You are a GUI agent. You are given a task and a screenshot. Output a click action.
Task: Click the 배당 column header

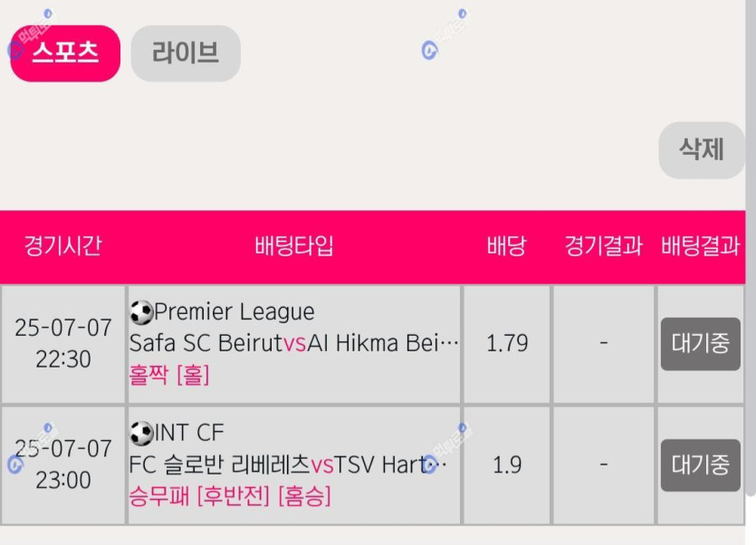pyautogui.click(x=506, y=245)
